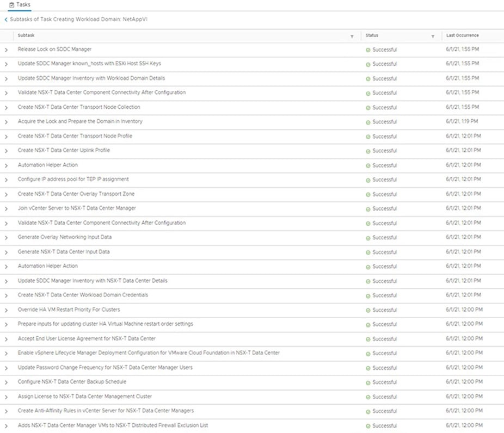Image resolution: width=504 pixels, height=433 pixels.
Task: Click success icon for Configure IP address pool row
Action: pyautogui.click(x=368, y=180)
